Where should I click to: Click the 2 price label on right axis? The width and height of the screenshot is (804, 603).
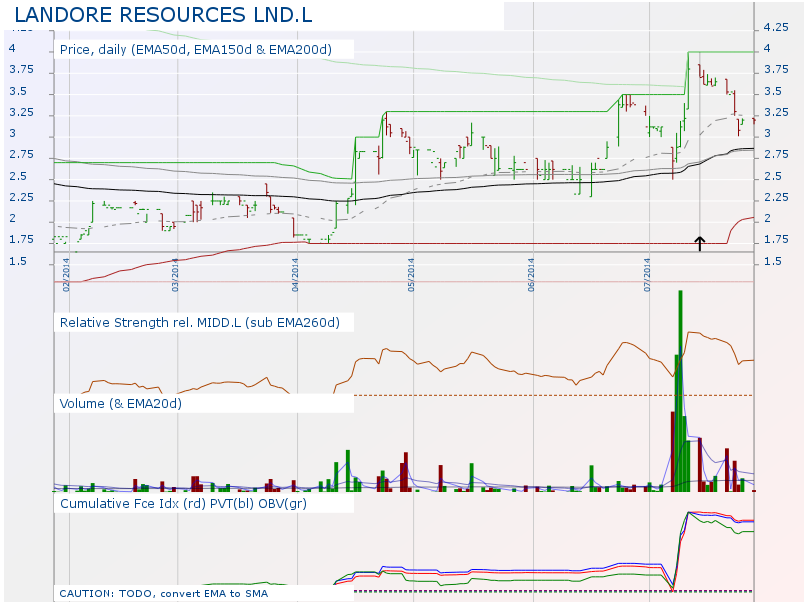coord(767,218)
